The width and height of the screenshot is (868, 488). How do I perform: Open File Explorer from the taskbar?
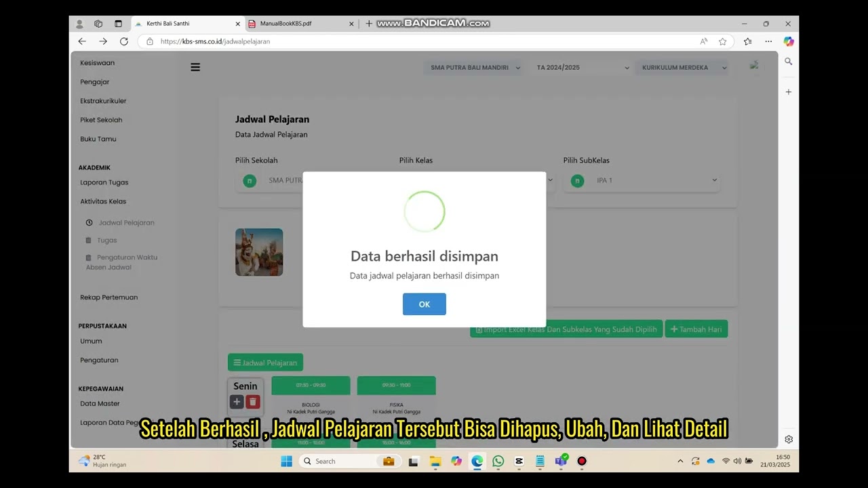pos(435,461)
